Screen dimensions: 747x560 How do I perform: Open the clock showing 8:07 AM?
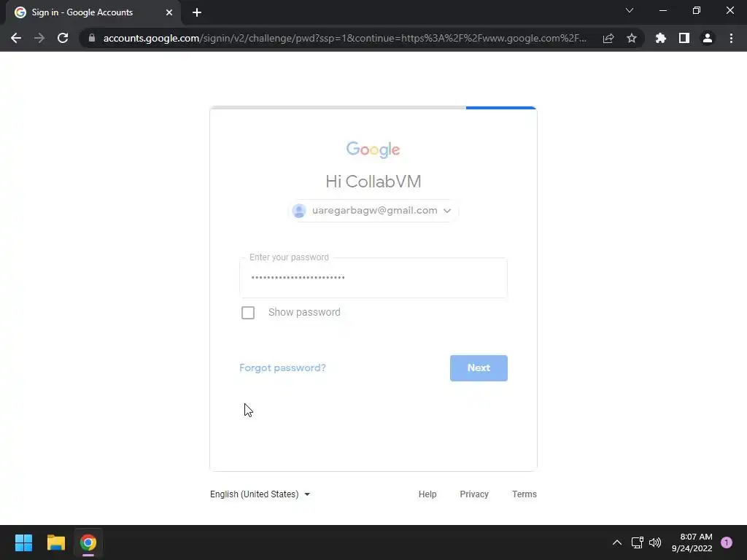(x=692, y=542)
